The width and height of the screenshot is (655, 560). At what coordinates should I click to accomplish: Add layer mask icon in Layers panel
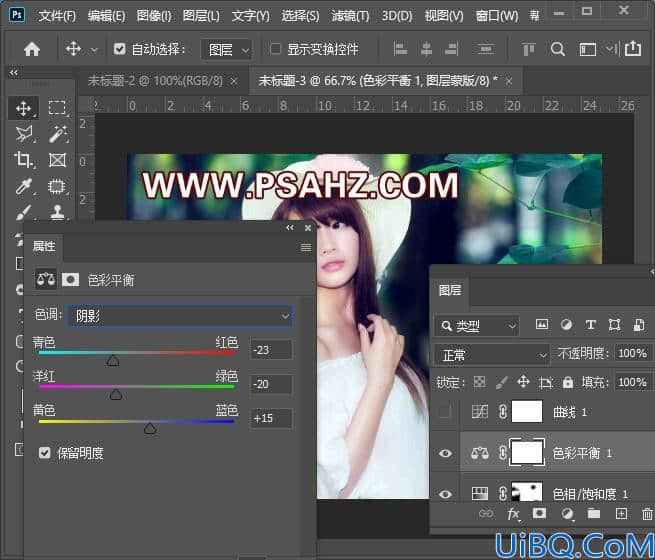pyautogui.click(x=539, y=513)
